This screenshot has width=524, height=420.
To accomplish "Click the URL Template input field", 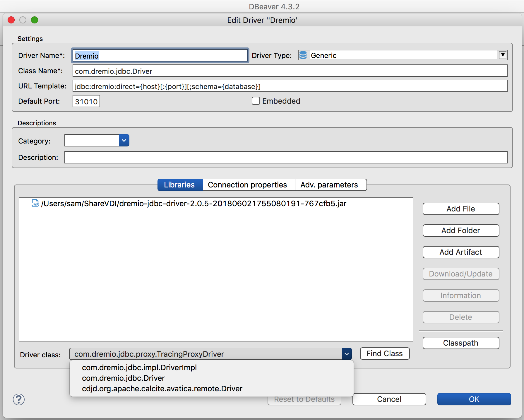I will [x=290, y=86].
